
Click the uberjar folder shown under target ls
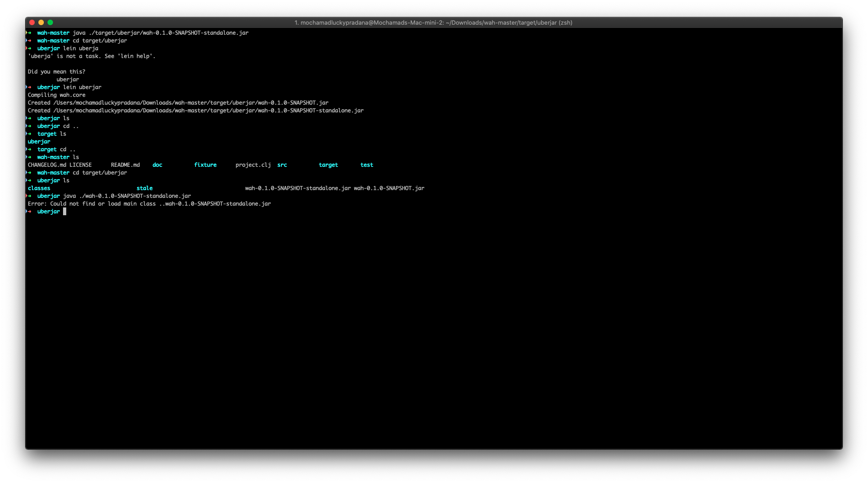pos(39,141)
